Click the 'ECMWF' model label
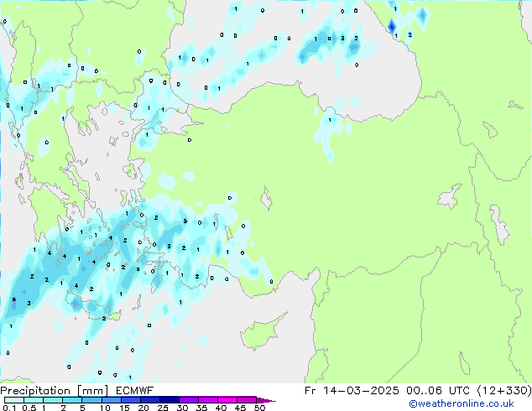The width and height of the screenshot is (532, 411). 135,391
